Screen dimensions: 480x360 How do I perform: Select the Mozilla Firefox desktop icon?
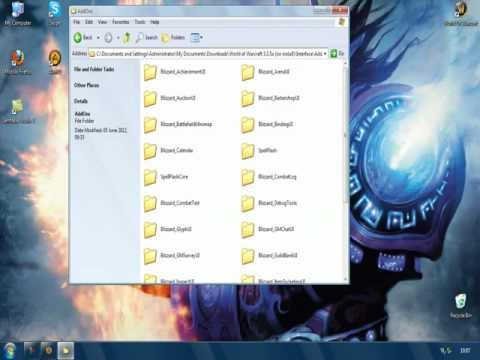point(17,62)
